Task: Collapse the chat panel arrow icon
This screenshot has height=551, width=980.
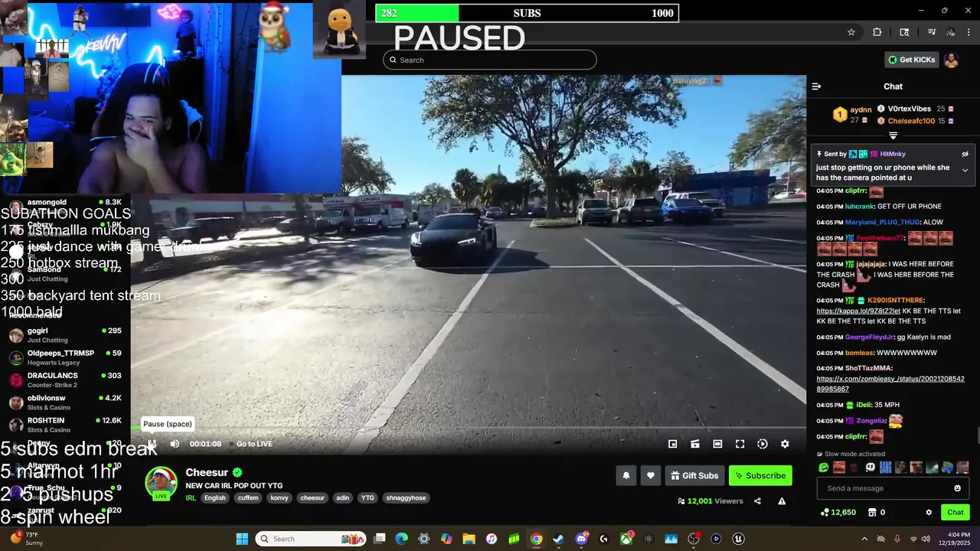Action: 816,86
